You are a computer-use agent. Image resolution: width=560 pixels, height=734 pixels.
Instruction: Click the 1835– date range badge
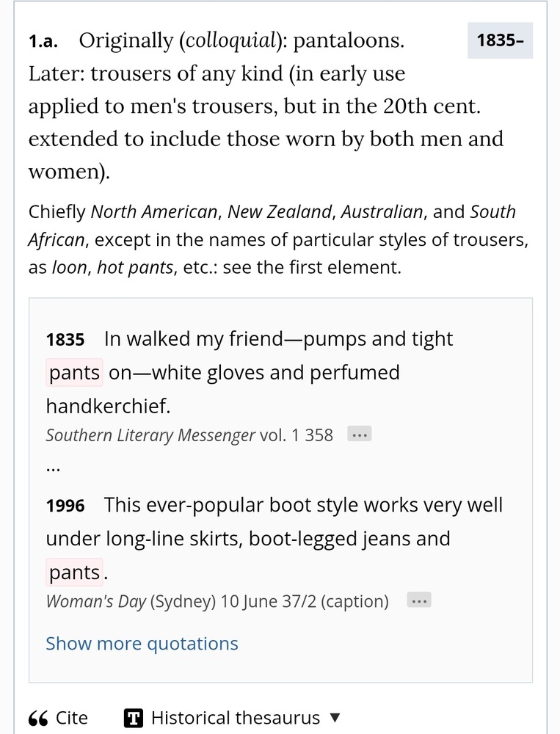coord(500,40)
